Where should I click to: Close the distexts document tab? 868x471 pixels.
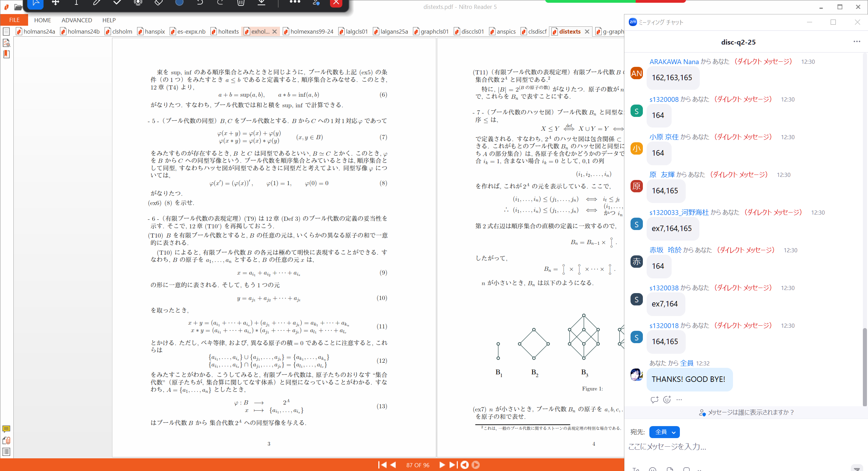(587, 32)
